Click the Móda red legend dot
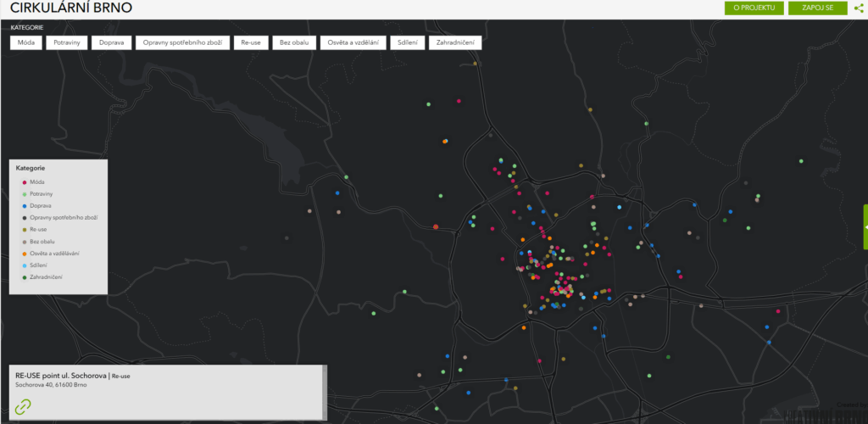This screenshot has width=868, height=424. click(24, 182)
